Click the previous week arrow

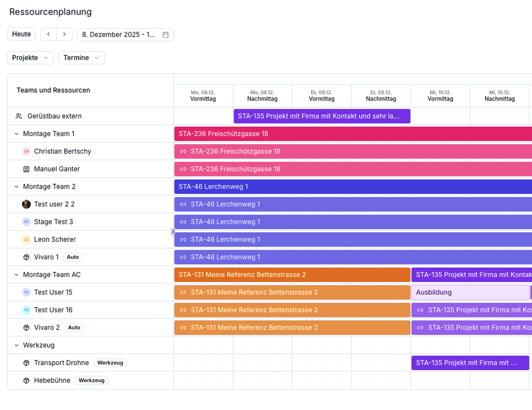pos(48,34)
